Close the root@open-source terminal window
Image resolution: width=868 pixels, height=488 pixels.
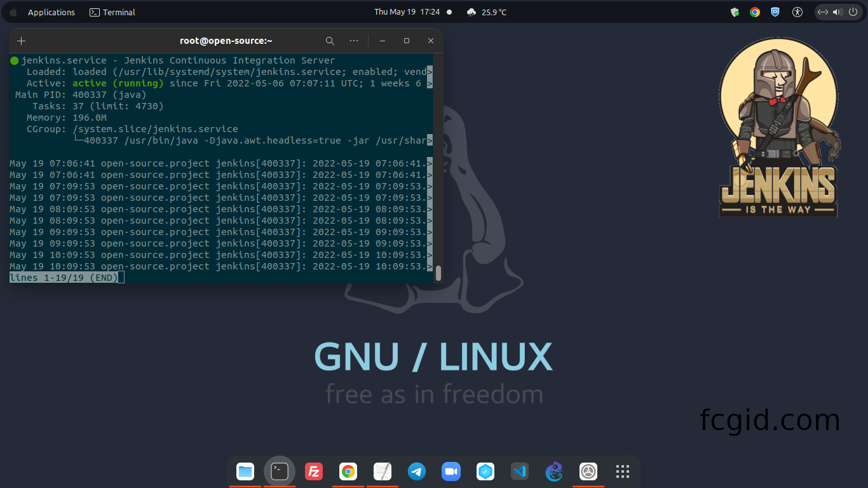coord(431,41)
